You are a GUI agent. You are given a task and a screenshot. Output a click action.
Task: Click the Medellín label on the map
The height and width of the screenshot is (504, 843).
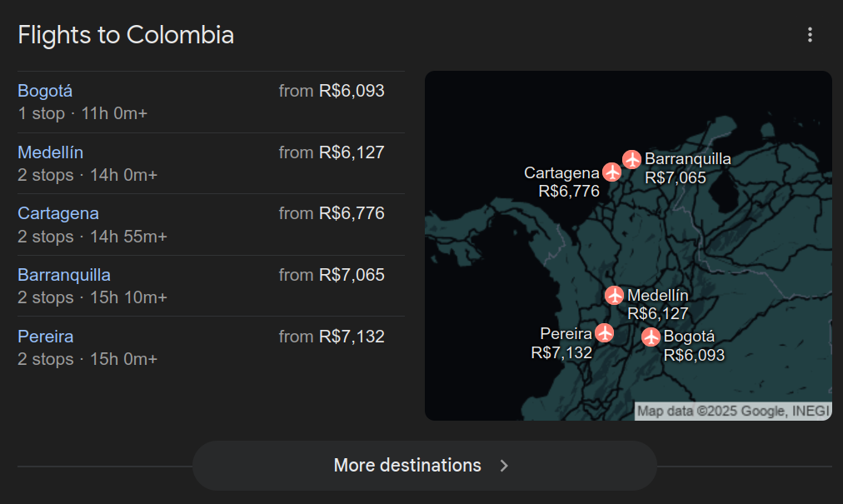coord(657,295)
